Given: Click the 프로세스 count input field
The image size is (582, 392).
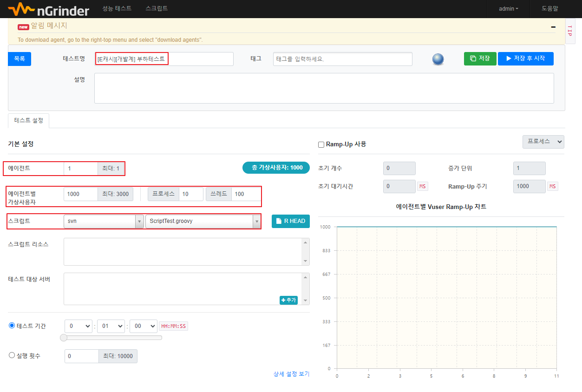Looking at the screenshot, I should (x=191, y=194).
